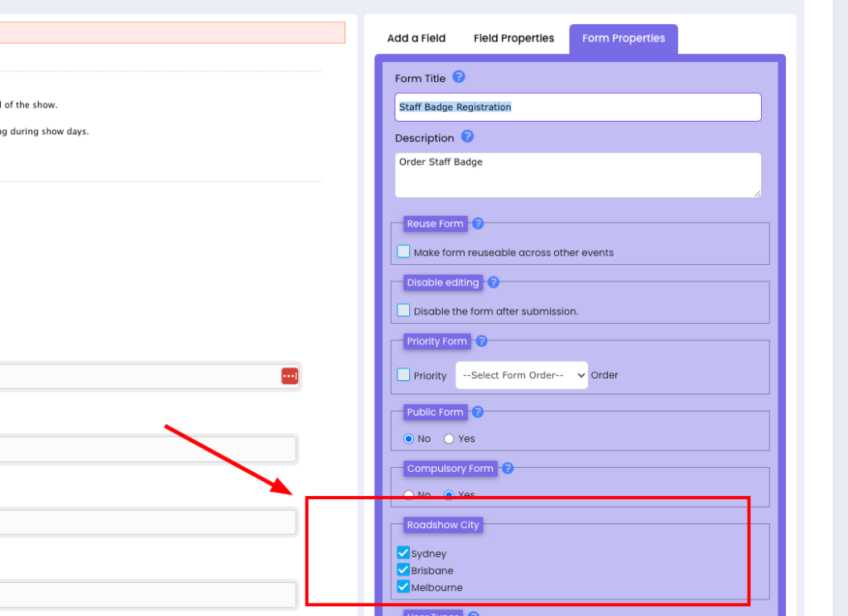Click into the Description text area

point(577,175)
